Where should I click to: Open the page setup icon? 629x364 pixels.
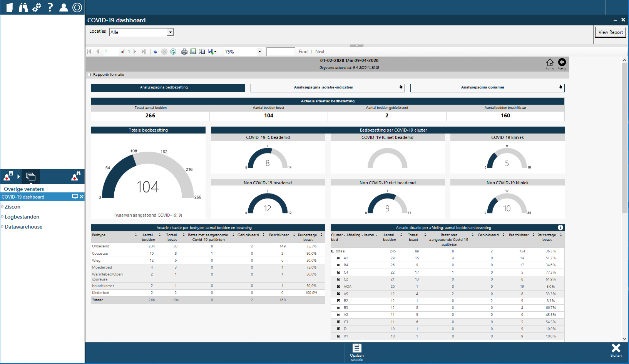202,52
